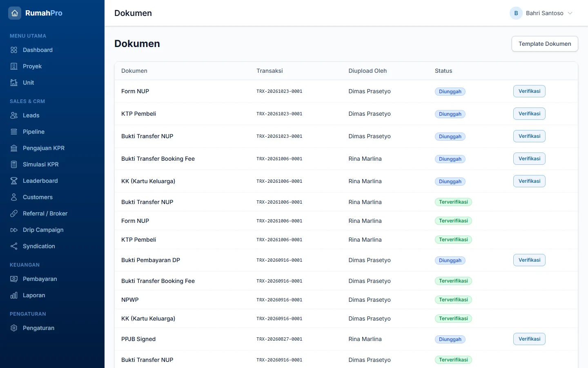Open Dashboard menu item
Image resolution: width=588 pixels, height=368 pixels.
tap(52, 50)
